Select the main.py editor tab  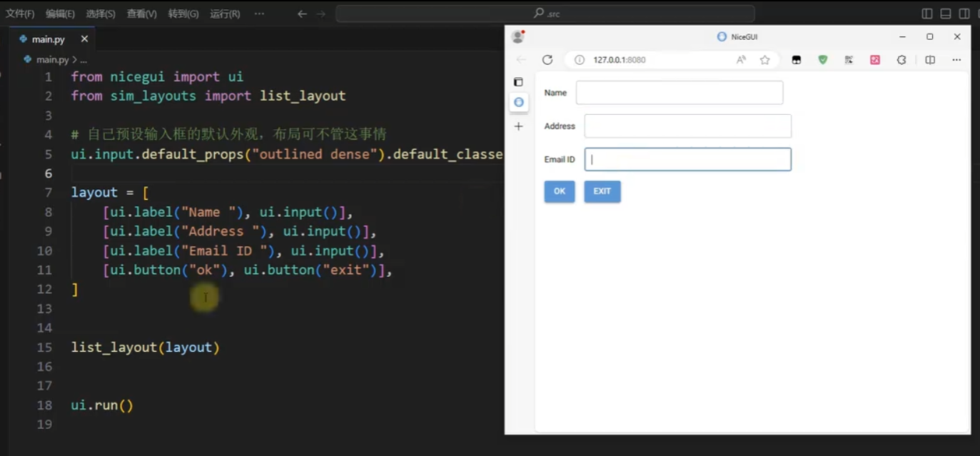52,39
